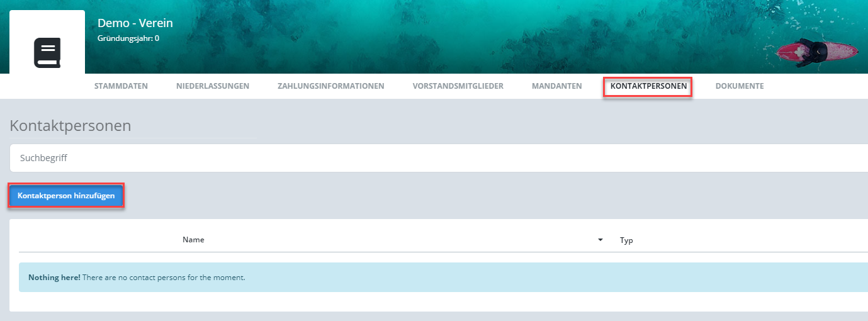This screenshot has width=868, height=321.
Task: Open the Stammdaten tab
Action: click(x=121, y=86)
